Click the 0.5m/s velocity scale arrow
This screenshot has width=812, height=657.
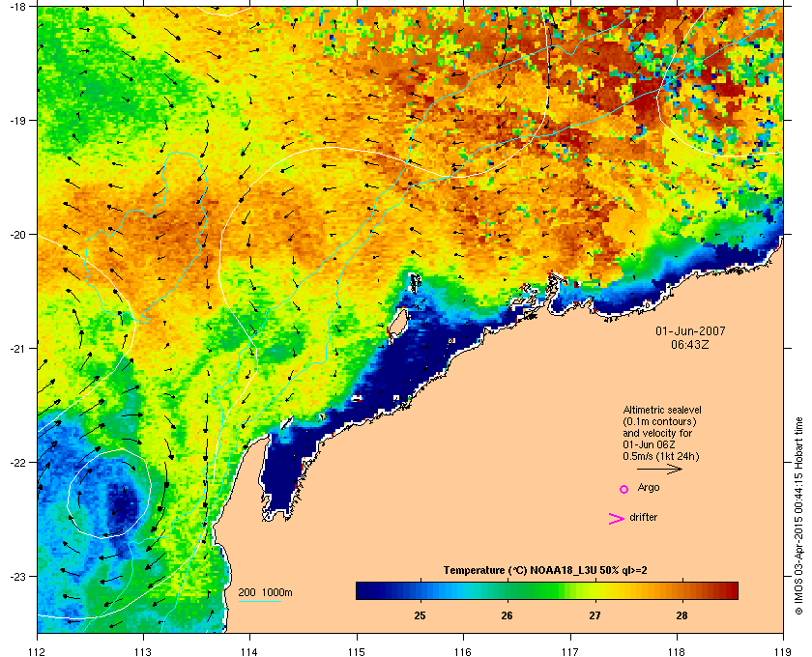click(659, 469)
